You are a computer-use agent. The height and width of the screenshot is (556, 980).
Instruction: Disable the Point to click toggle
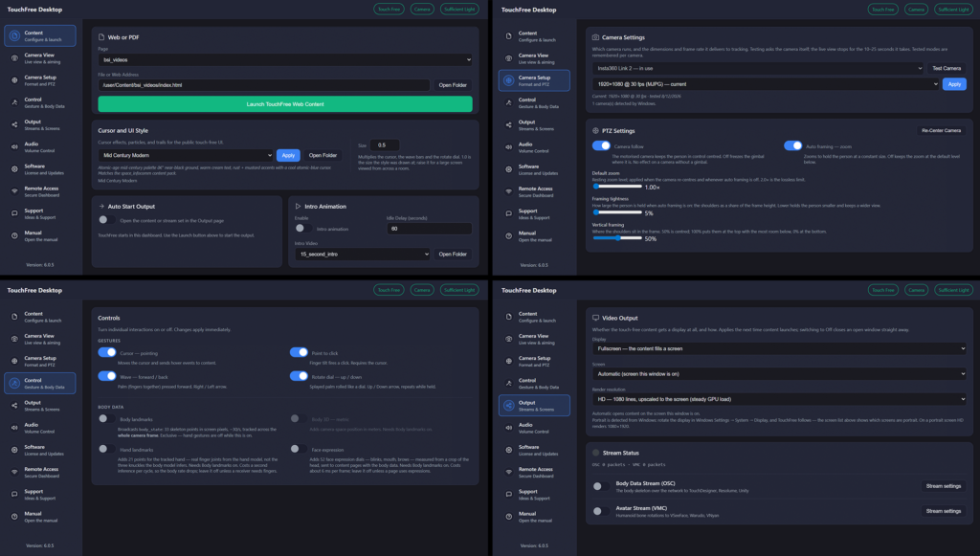[x=299, y=352]
